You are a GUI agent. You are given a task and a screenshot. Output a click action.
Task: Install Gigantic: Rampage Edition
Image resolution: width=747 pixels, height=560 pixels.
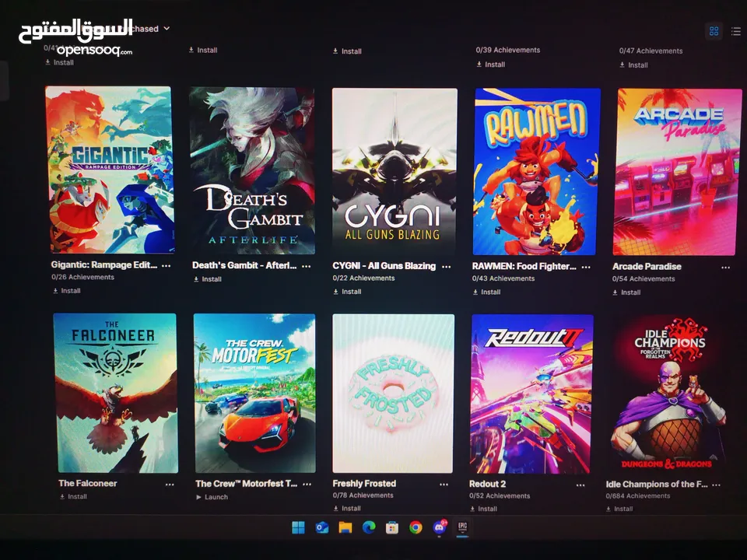tap(67, 290)
